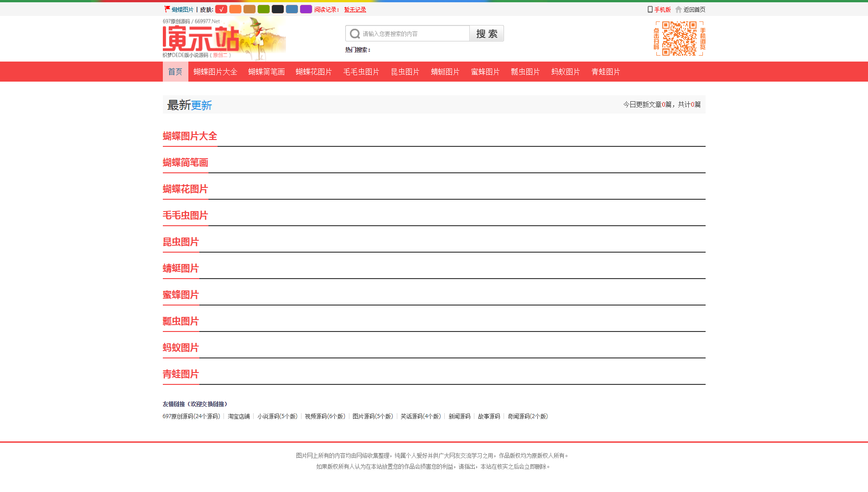
Task: Open the 暂无记录 reading history link
Action: [355, 10]
